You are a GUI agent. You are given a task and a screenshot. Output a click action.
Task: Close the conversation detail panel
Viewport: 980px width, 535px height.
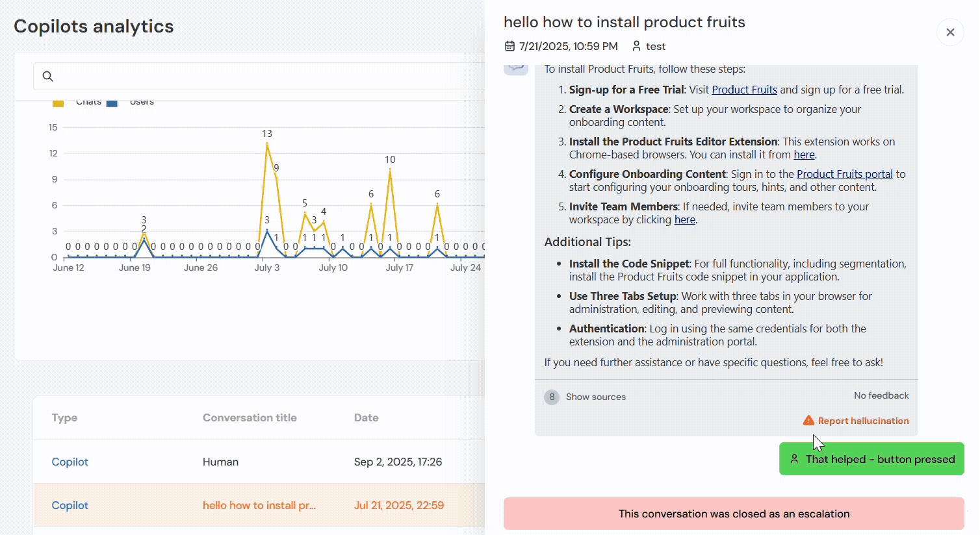tap(950, 32)
